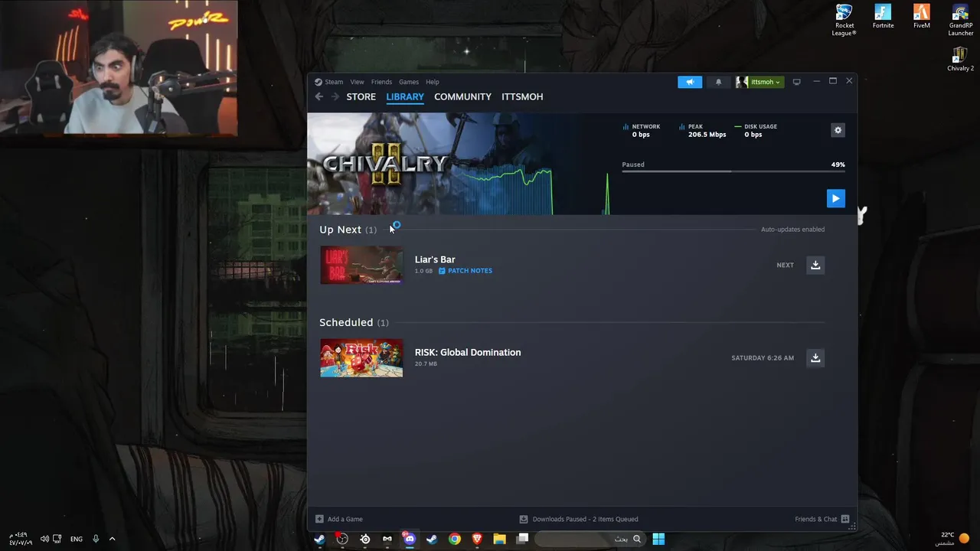This screenshot has width=980, height=551.
Task: Switch to Big Picture mode monitor icon
Action: pos(796,82)
